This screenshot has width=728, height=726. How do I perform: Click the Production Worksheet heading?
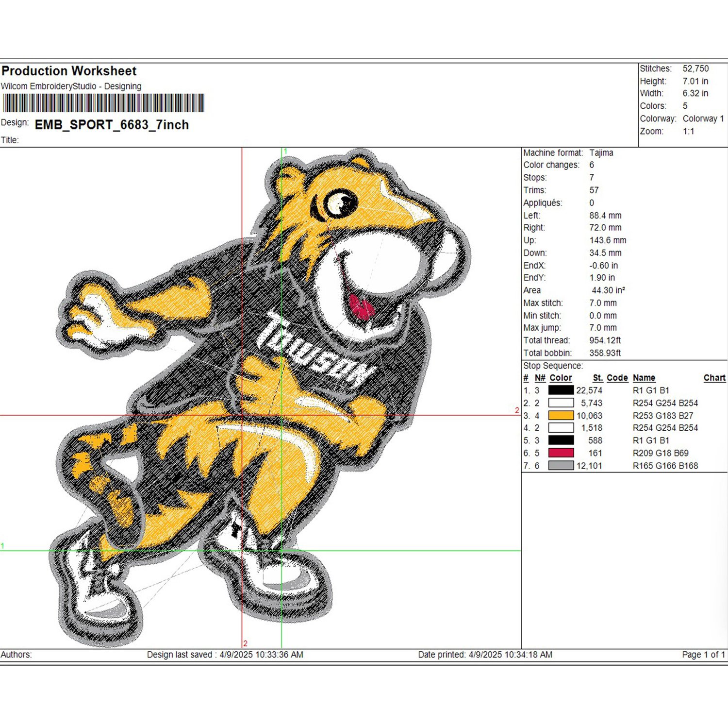69,71
